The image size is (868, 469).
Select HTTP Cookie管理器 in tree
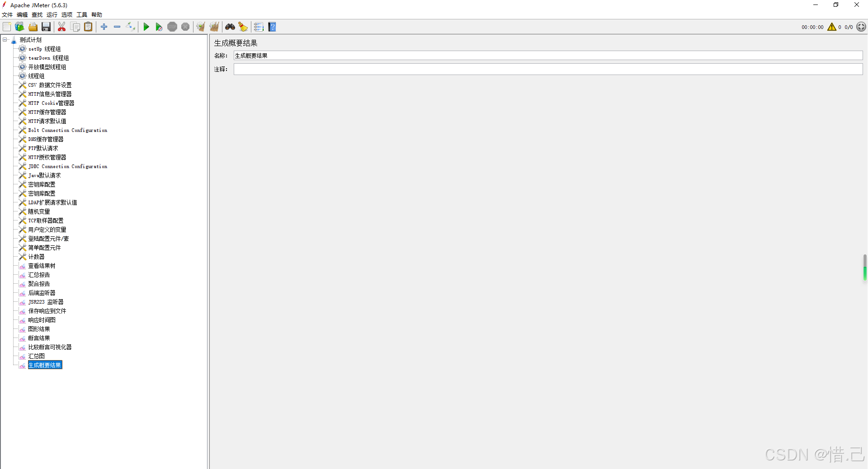51,103
